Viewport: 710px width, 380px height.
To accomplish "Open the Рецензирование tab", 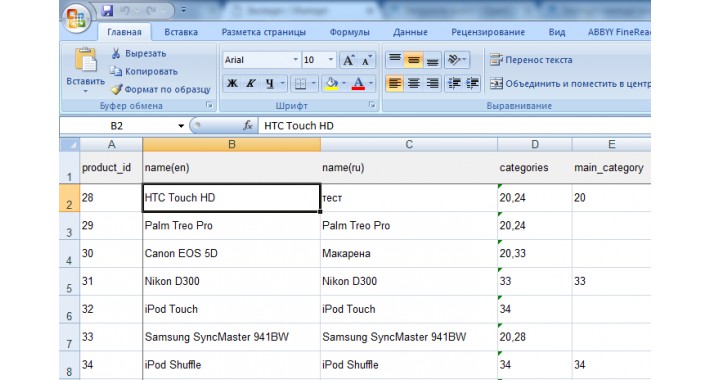I will [x=488, y=32].
